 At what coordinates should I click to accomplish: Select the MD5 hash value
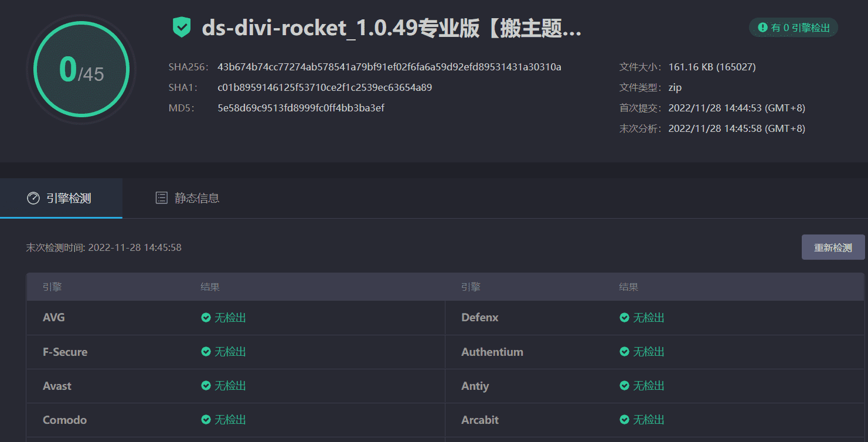pos(301,108)
